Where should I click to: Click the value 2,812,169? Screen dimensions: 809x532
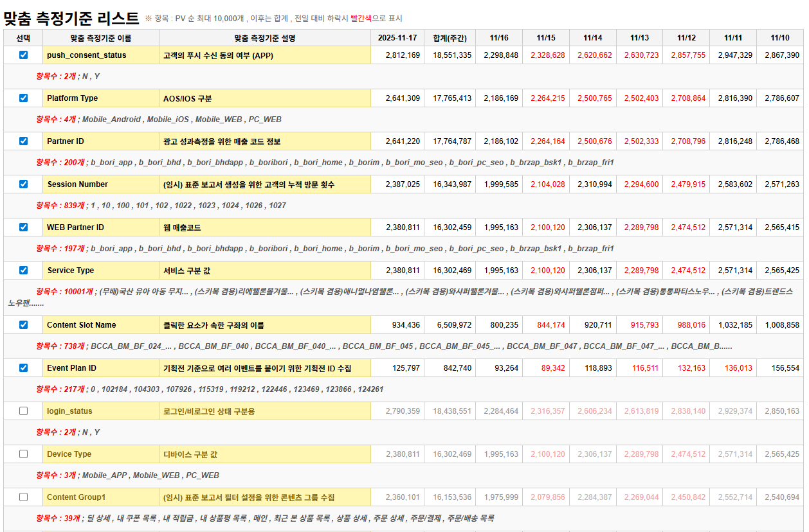click(x=403, y=55)
